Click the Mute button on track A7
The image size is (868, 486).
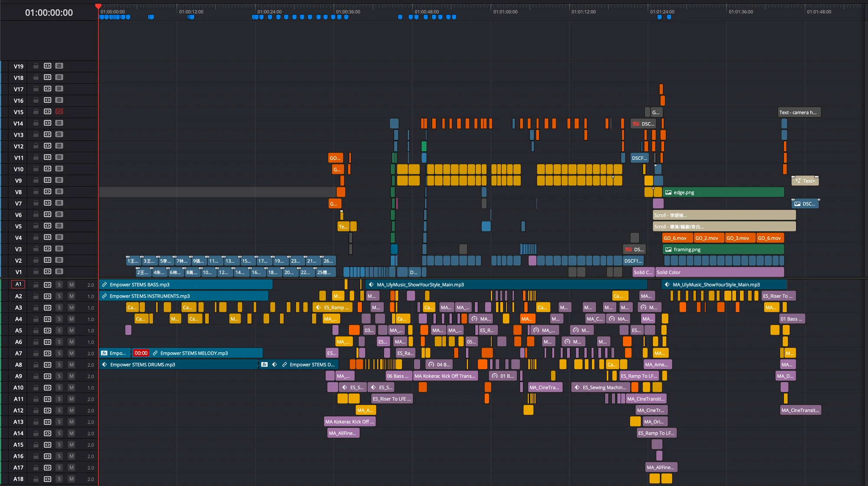pyautogui.click(x=71, y=353)
